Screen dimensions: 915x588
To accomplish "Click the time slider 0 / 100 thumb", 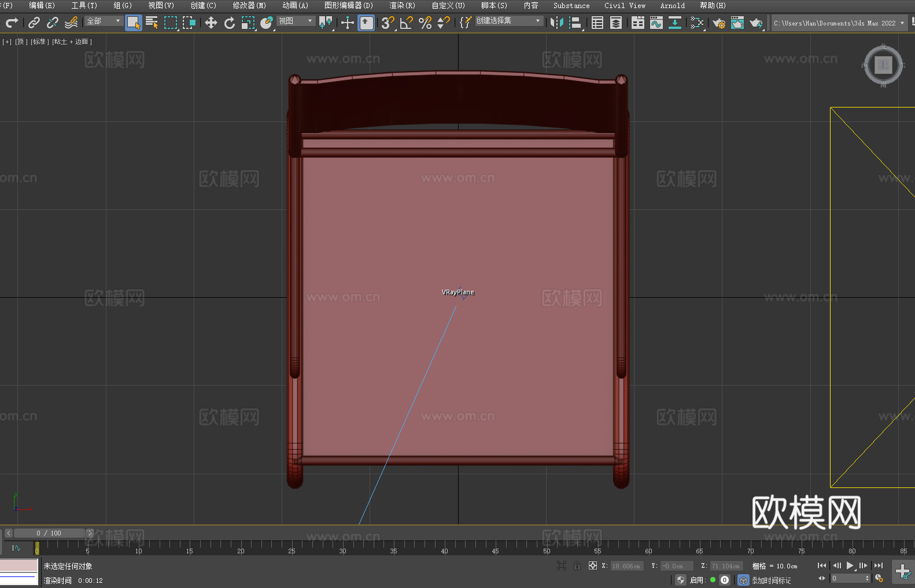I will [x=49, y=533].
